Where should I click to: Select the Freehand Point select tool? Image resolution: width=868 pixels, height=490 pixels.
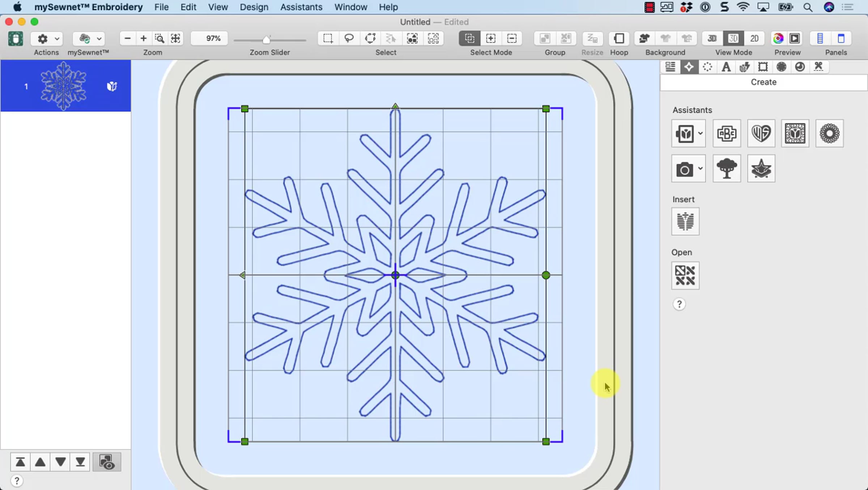(370, 38)
